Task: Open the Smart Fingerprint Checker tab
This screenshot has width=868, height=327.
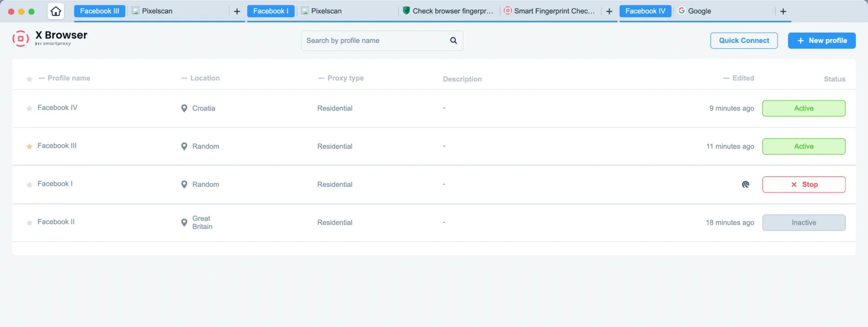Action: click(550, 11)
